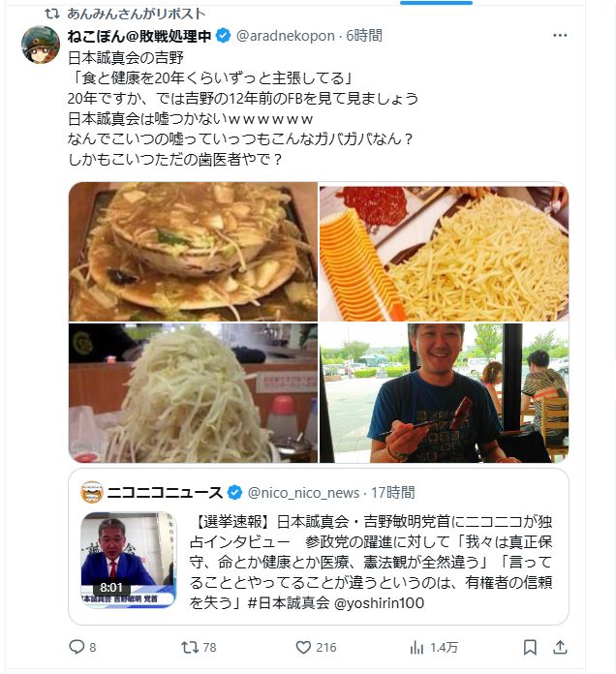616x674 pixels.
Task: Open the shredded cheese and fries photo
Action: click(x=444, y=252)
